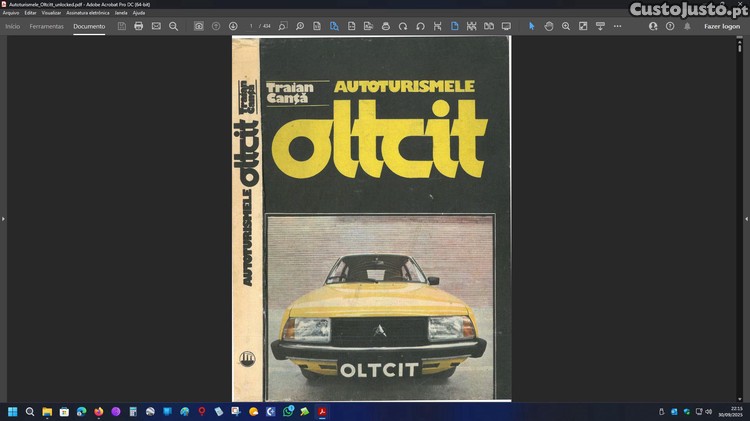
Task: Click the find text magnifier icon
Action: coord(173,26)
